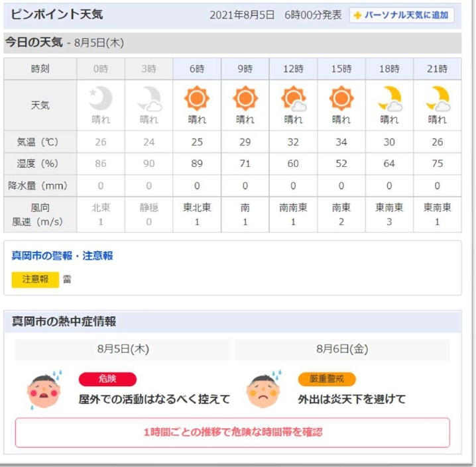
Task: Open 1時間ごとの推移で危険な時間帯を確認 link
Action: click(x=233, y=432)
